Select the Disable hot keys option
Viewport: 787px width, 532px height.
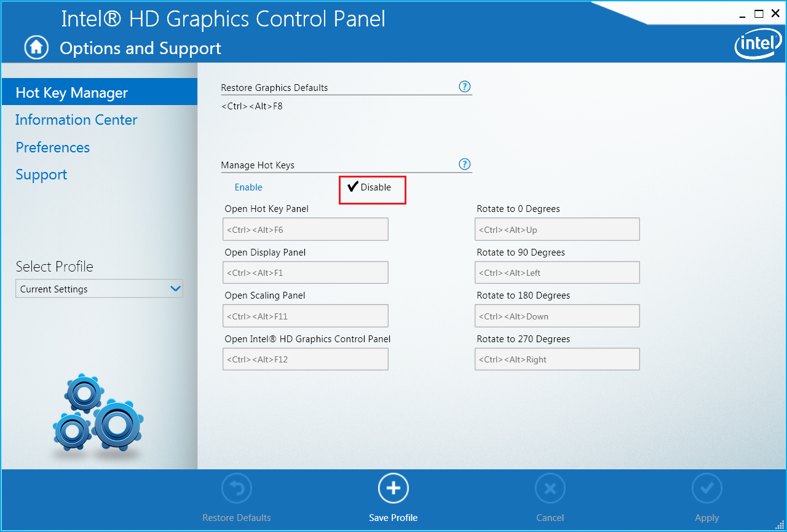(x=370, y=187)
